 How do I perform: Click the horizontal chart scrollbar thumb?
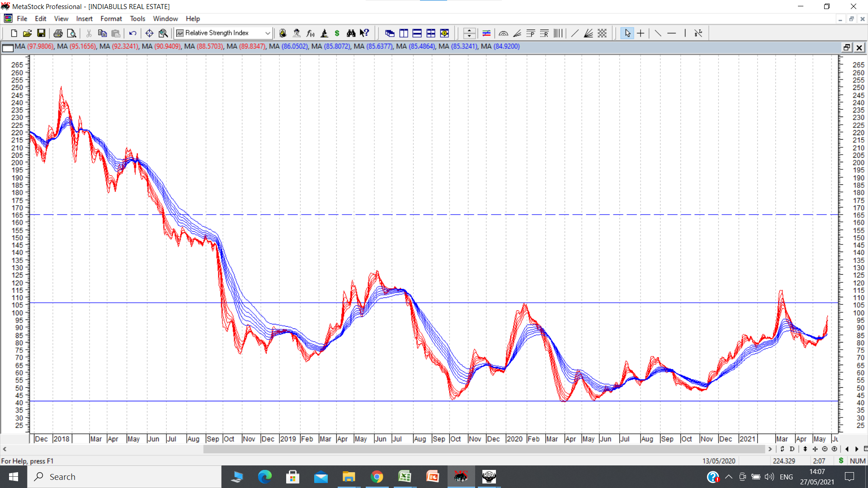484,449
